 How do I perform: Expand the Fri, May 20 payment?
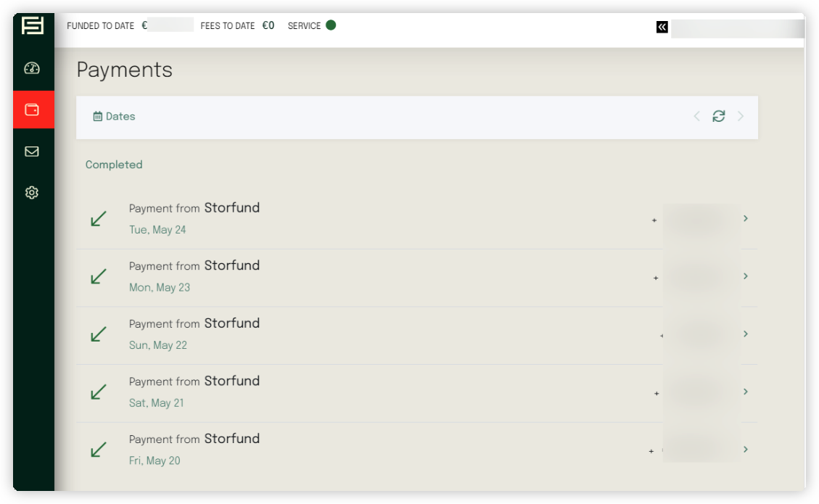click(x=746, y=450)
